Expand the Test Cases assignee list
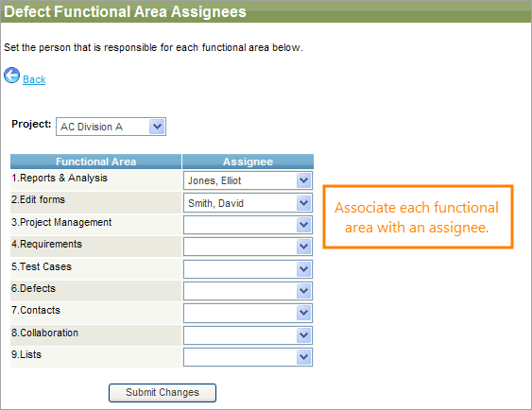The width and height of the screenshot is (532, 410). coord(248,269)
